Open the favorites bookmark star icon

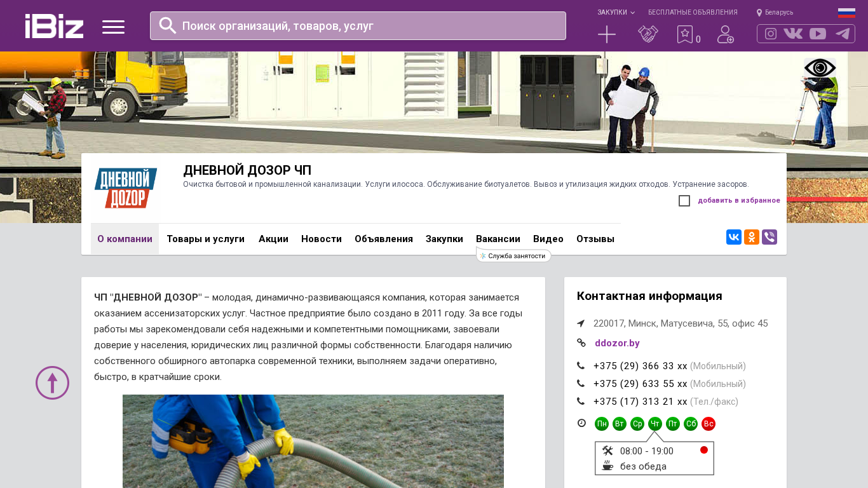(x=684, y=34)
